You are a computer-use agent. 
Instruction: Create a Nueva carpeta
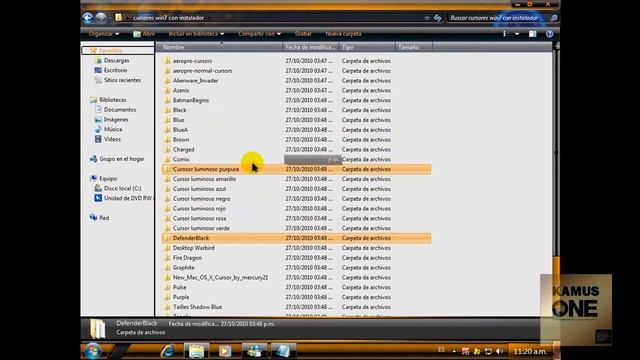[x=343, y=34]
